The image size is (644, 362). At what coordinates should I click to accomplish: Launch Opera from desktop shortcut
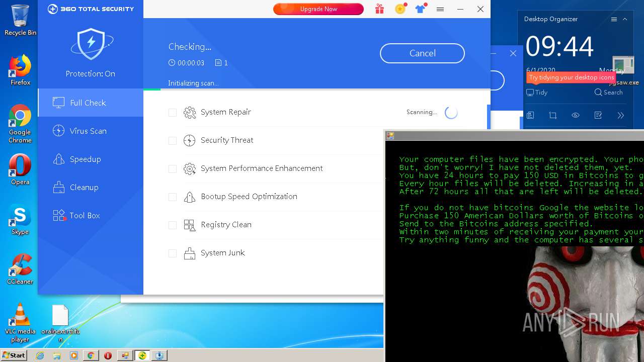20,169
